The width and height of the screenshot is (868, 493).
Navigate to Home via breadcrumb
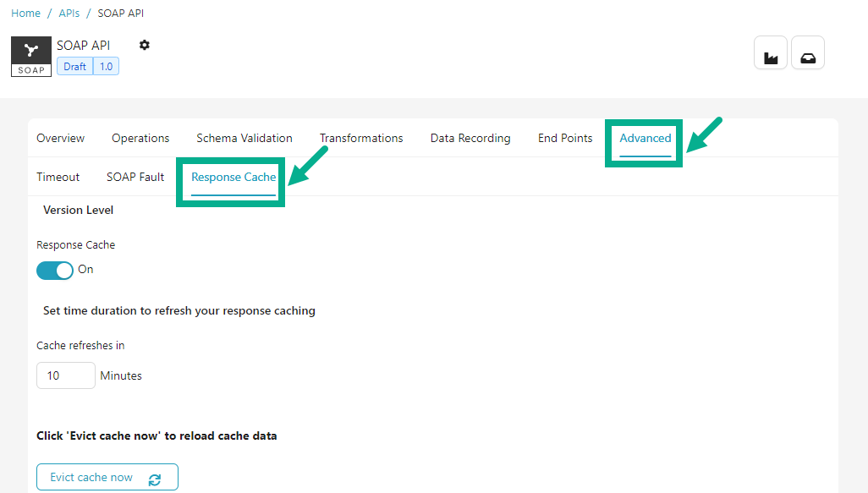pos(25,14)
